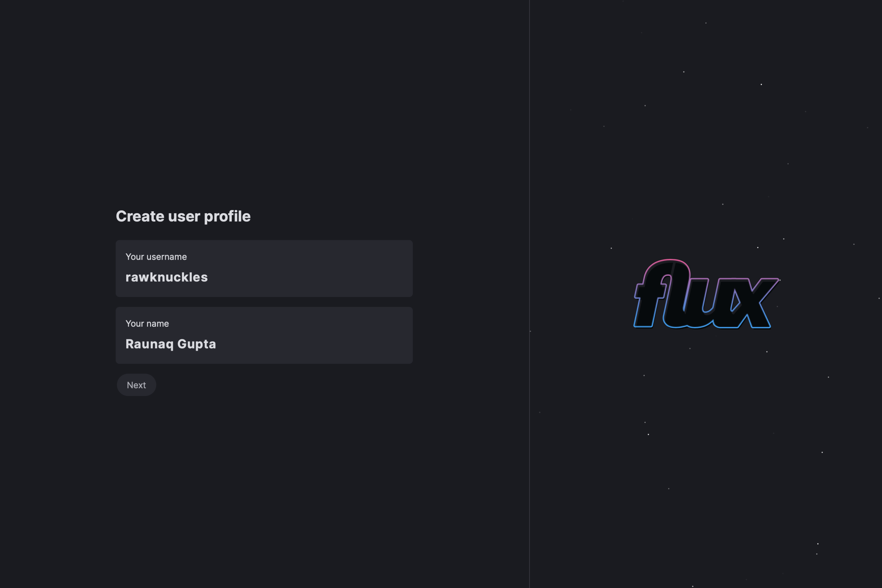Image resolution: width=882 pixels, height=588 pixels.
Task: Click the word Raunaq in the name field
Action: point(149,344)
